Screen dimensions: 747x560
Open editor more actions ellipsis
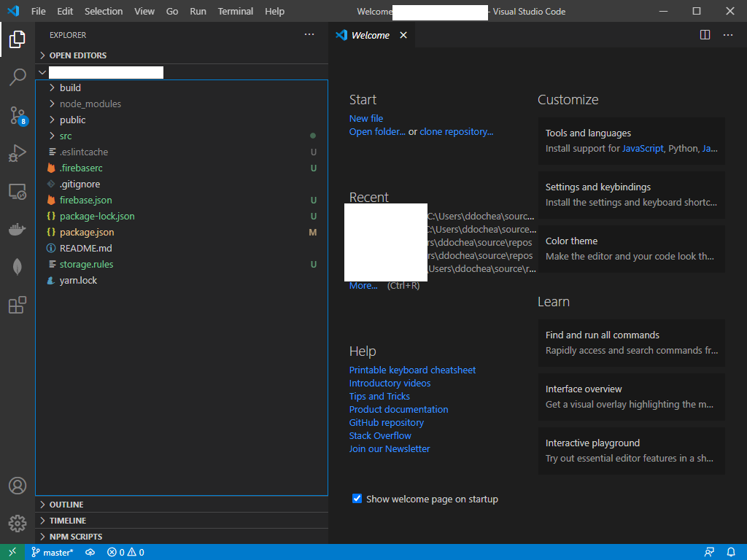point(728,35)
